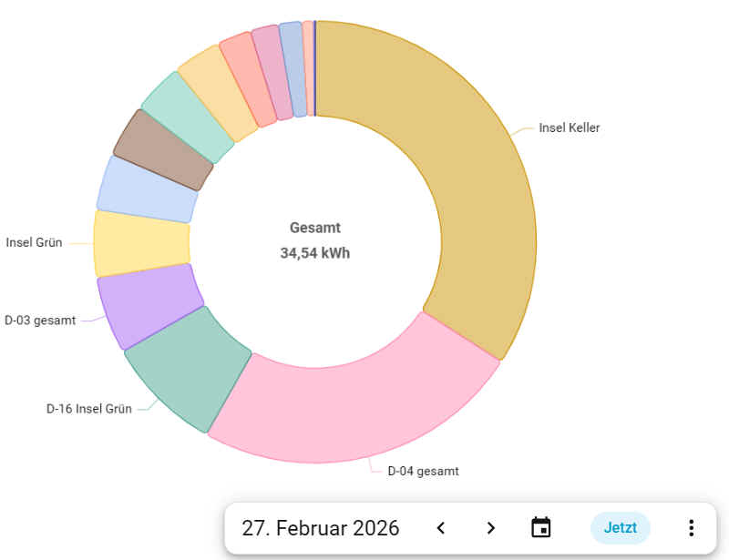Image resolution: width=729 pixels, height=560 pixels.
Task: Click the Insel Keller label
Action: click(570, 128)
